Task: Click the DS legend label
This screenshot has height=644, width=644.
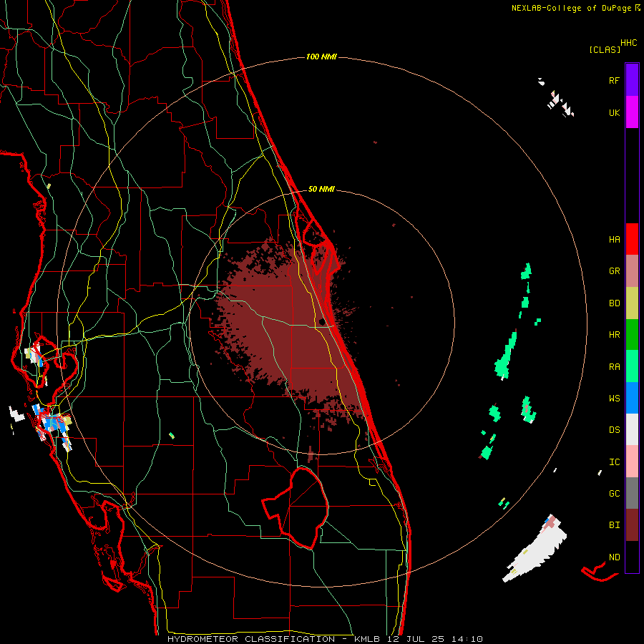Action: (614, 430)
